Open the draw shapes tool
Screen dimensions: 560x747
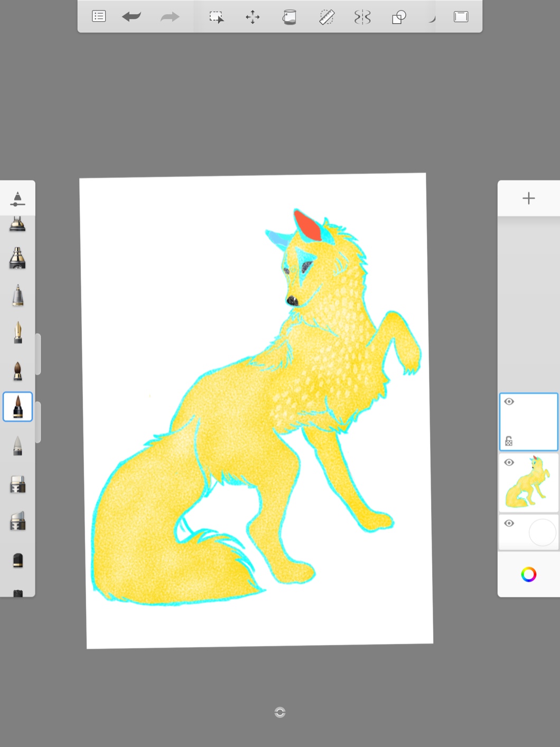pyautogui.click(x=399, y=17)
